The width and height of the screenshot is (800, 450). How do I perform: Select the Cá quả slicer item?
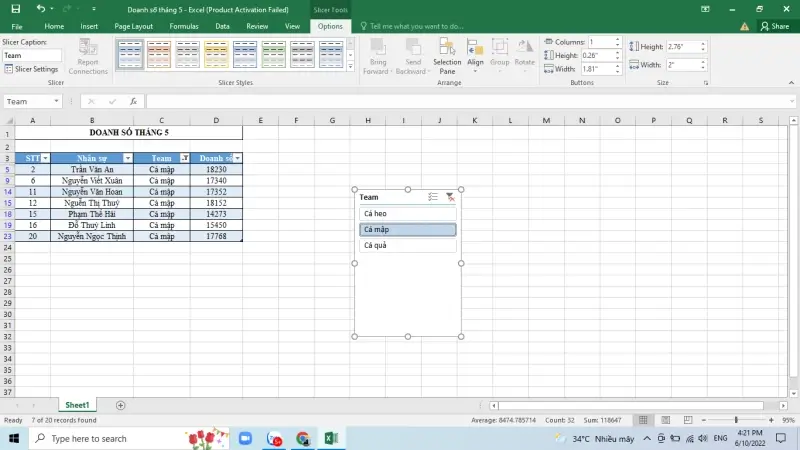407,245
